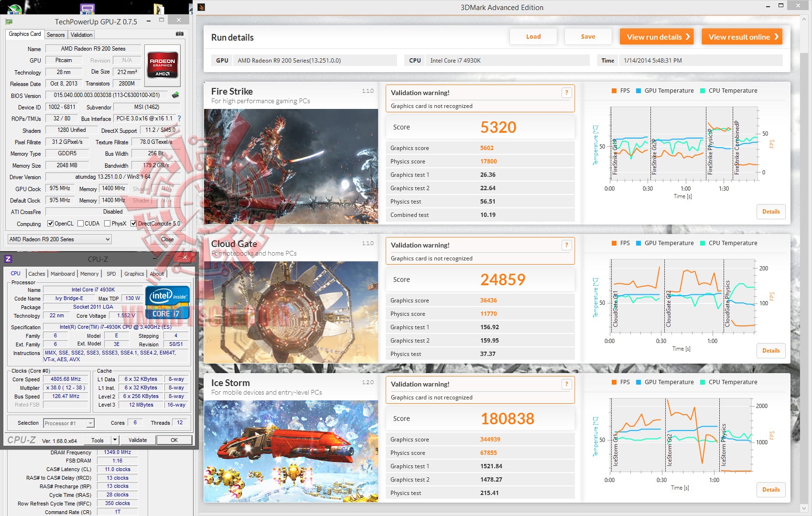This screenshot has width=812, height=516.
Task: Click the Intel Core i7 logo in CPU-Z
Action: [168, 302]
